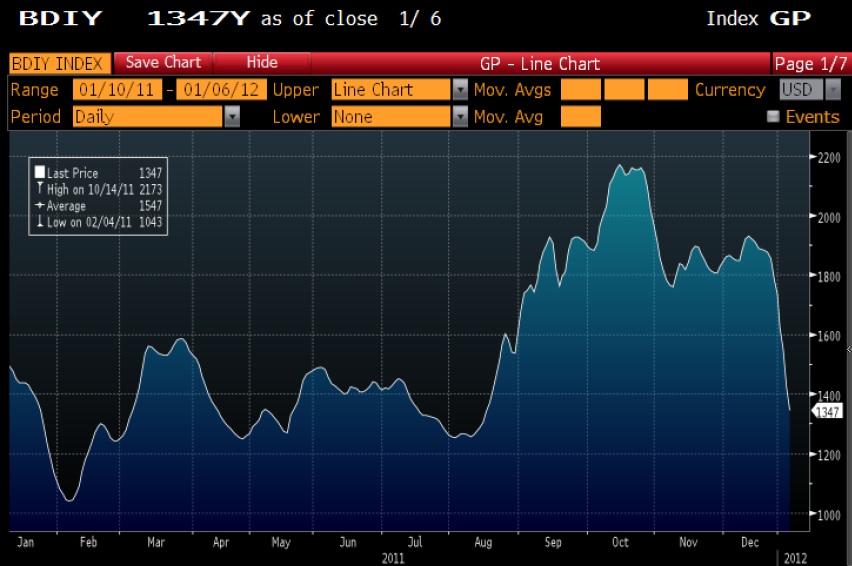Viewport: 852px width, 566px height.
Task: Click High marker icon in legend
Action: pyautogui.click(x=40, y=188)
